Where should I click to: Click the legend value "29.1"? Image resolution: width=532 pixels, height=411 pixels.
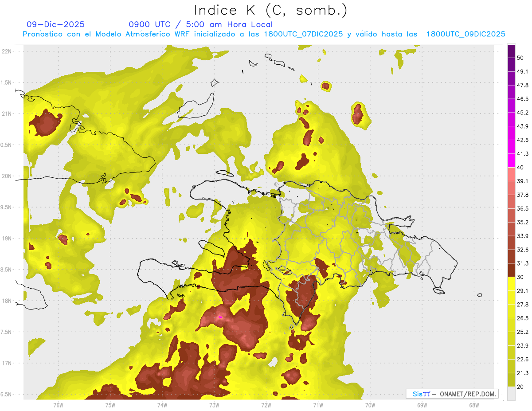click(523, 291)
